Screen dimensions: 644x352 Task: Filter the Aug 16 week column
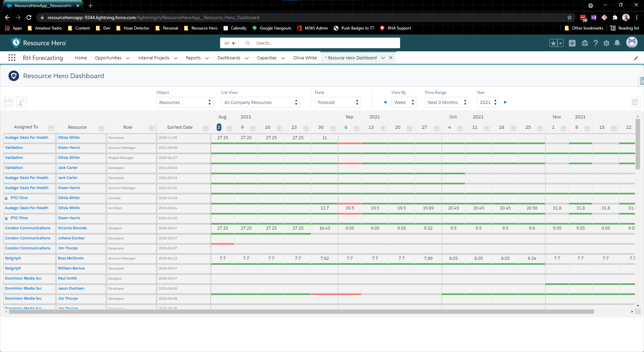[x=279, y=128]
